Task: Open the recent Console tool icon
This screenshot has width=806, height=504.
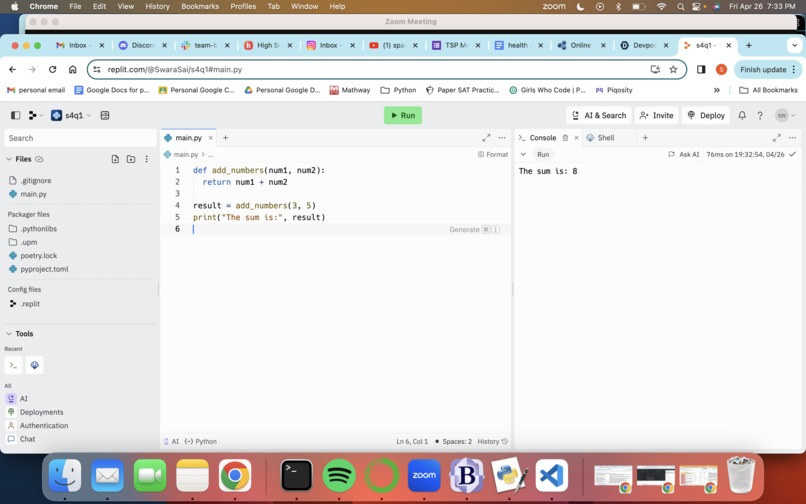Action: pos(13,365)
